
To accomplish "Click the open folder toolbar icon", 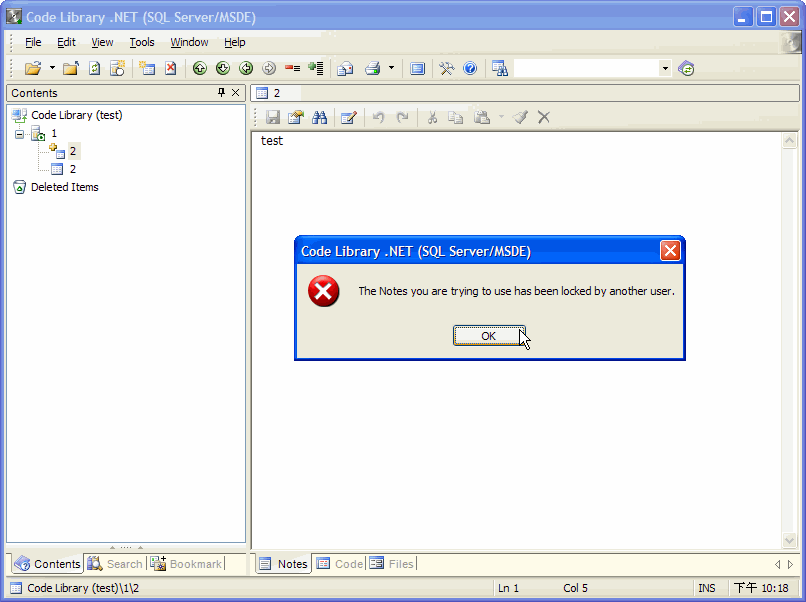I will pyautogui.click(x=33, y=68).
